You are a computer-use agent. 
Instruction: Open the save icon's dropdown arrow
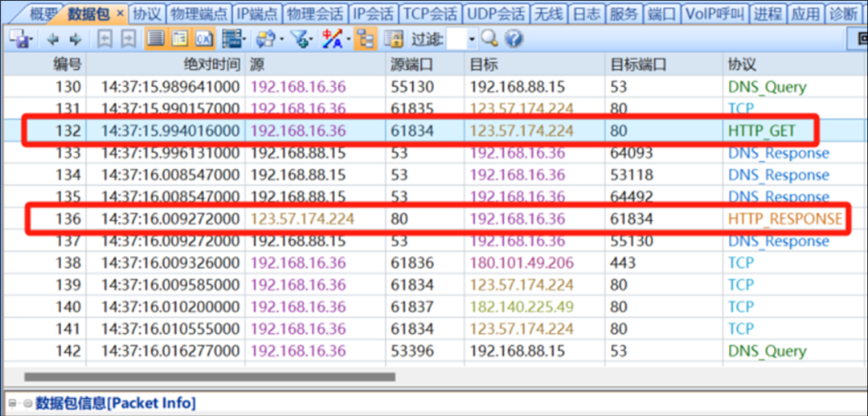tap(33, 39)
